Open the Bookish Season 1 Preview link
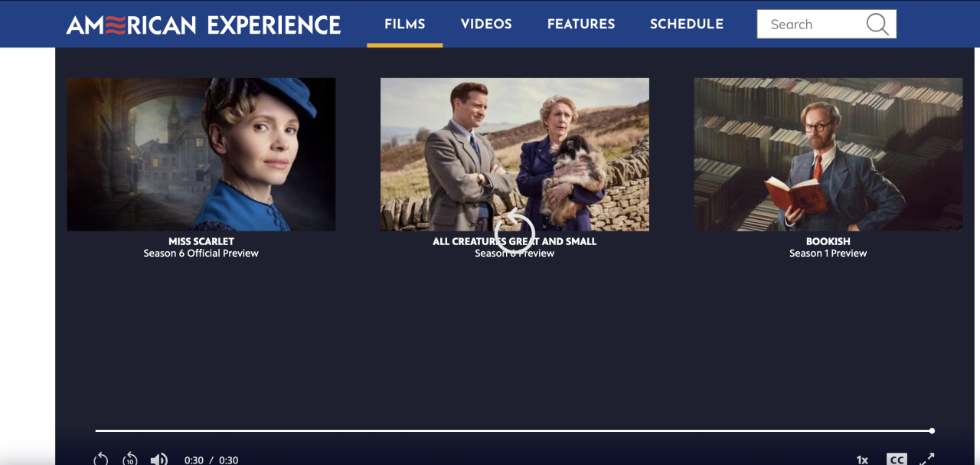 pyautogui.click(x=828, y=254)
